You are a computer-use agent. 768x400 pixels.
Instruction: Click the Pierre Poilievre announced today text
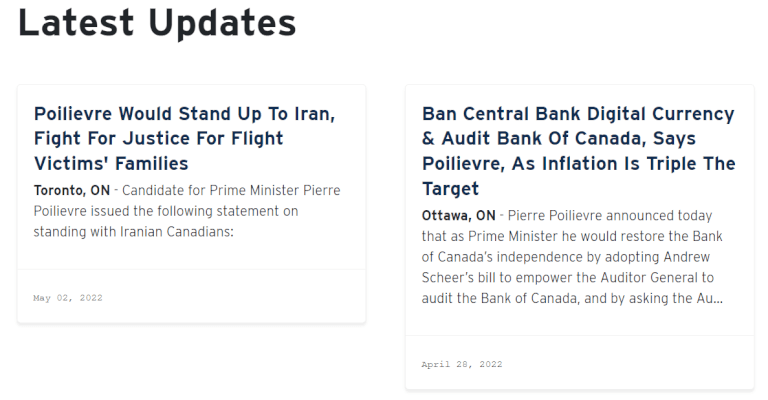(610, 215)
